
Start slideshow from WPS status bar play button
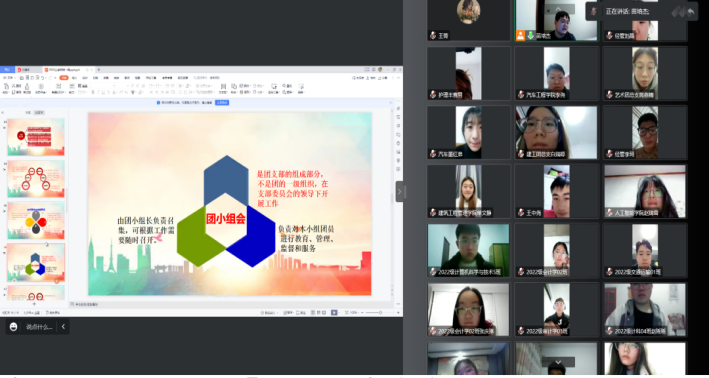tap(334, 312)
